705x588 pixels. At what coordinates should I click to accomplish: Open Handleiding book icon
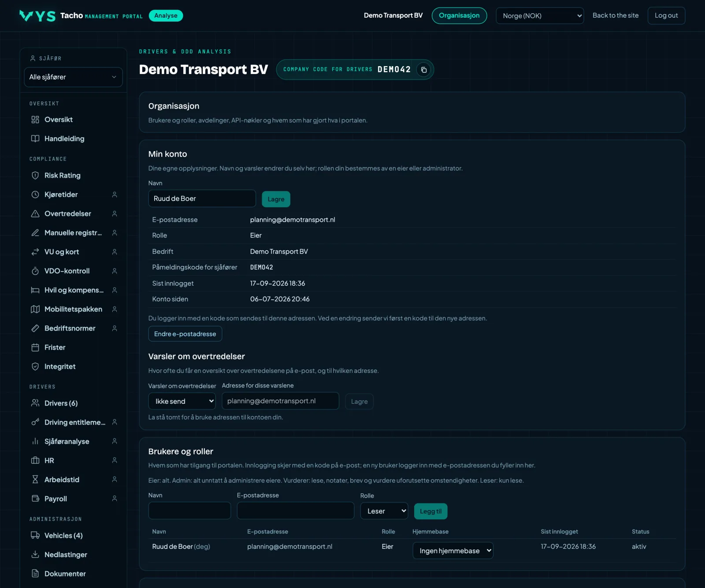35,138
